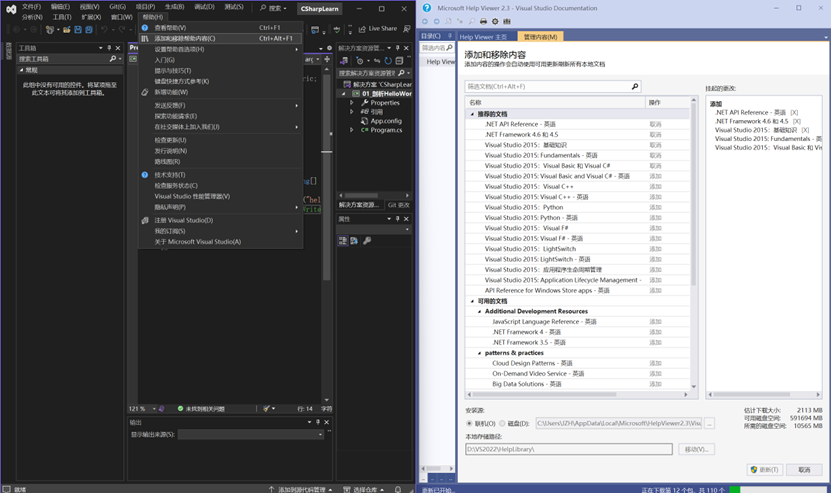Click the Live Share icon
This screenshot has width=831, height=493.
click(363, 29)
